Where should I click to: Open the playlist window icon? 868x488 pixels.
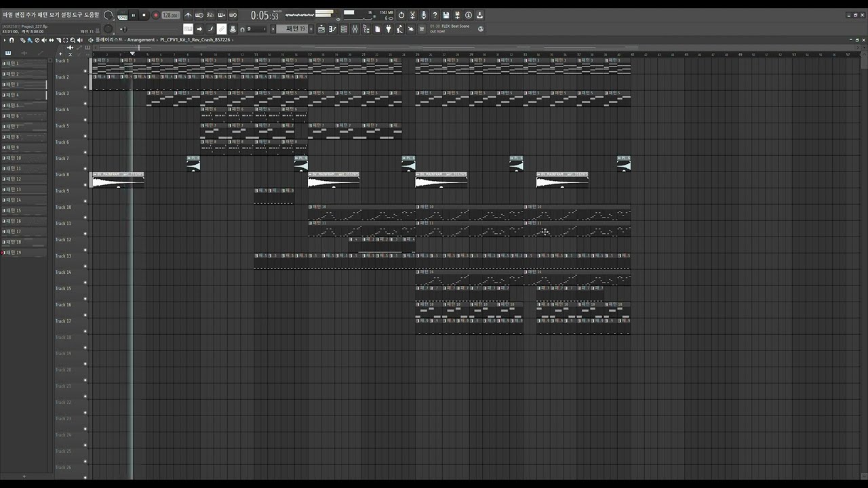[321, 29]
